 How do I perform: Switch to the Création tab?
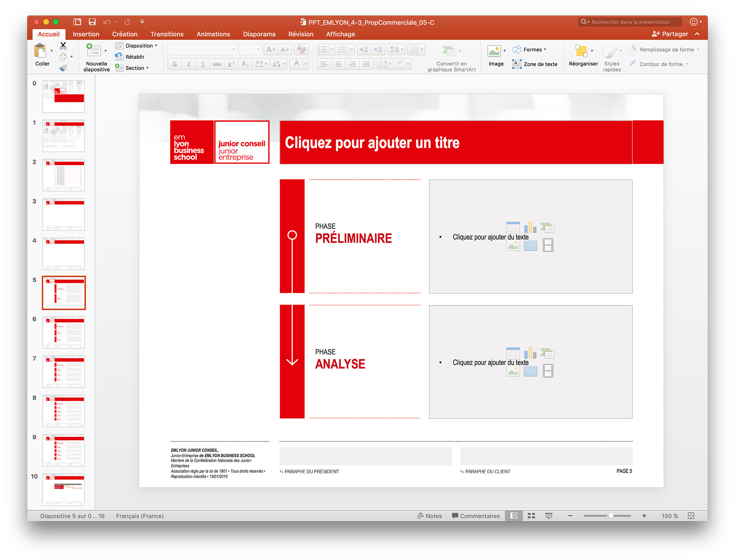(x=124, y=34)
